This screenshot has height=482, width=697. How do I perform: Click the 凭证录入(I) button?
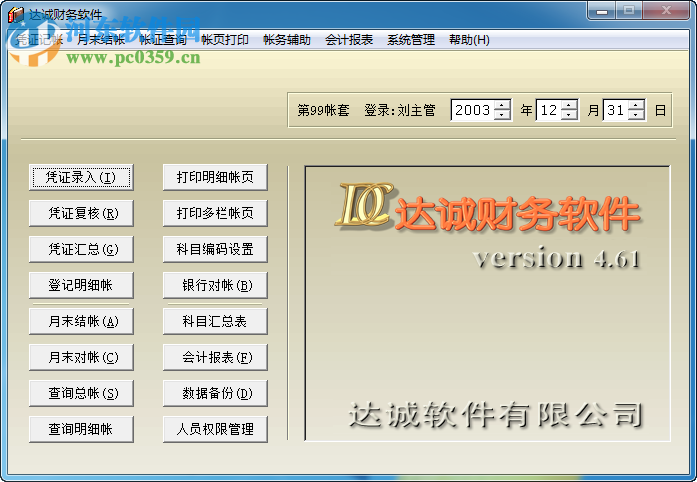pos(81,177)
